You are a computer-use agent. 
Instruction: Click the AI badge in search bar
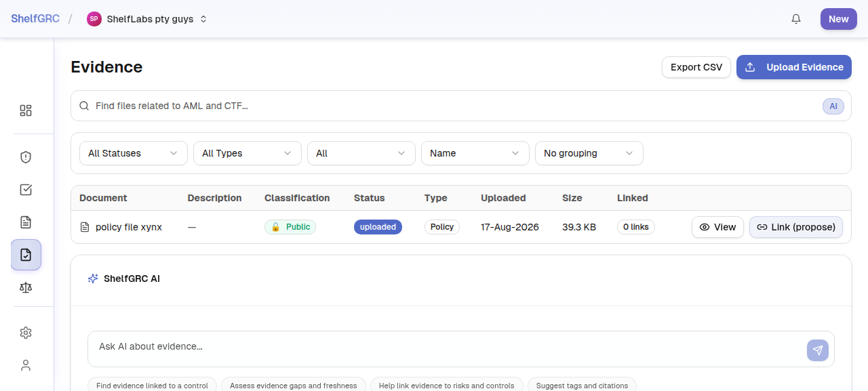tap(833, 106)
